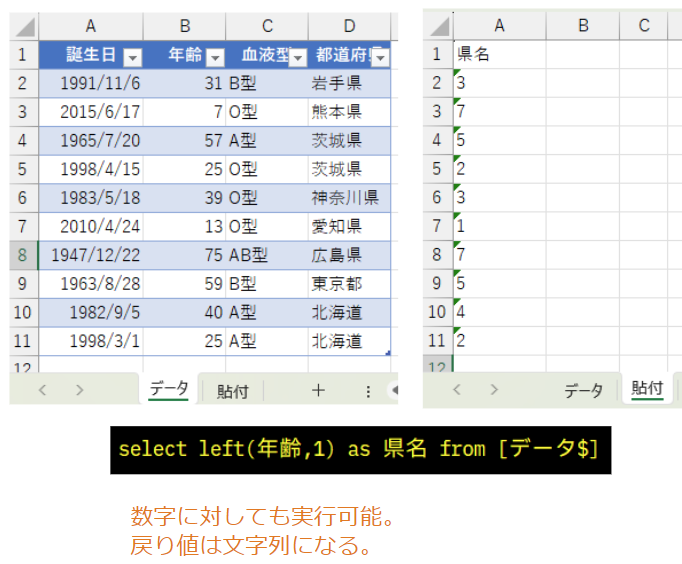Select age cell showing 75
The width and height of the screenshot is (682, 564).
tap(184, 255)
